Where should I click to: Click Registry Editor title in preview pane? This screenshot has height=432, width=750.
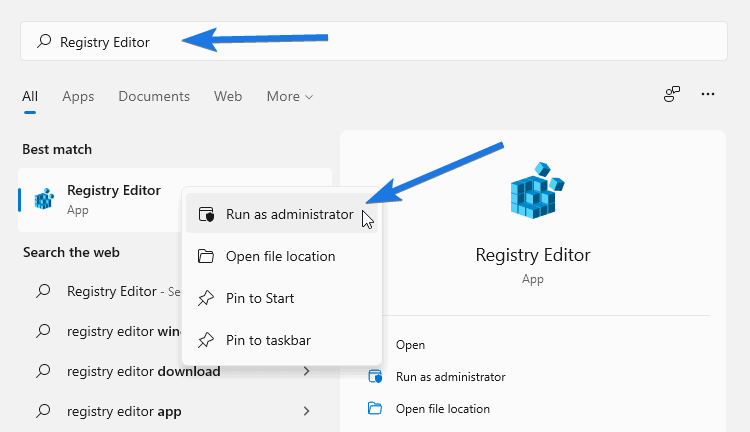[533, 255]
